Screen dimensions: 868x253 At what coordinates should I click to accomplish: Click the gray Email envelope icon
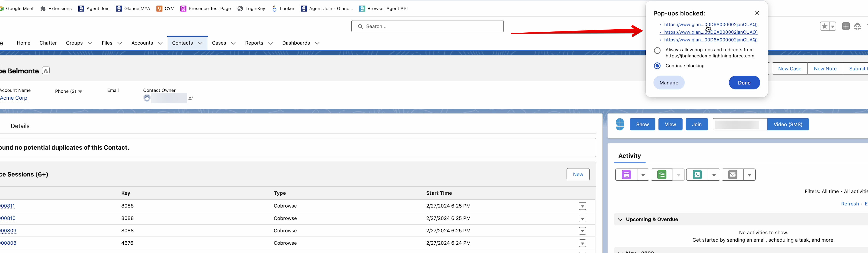(732, 175)
